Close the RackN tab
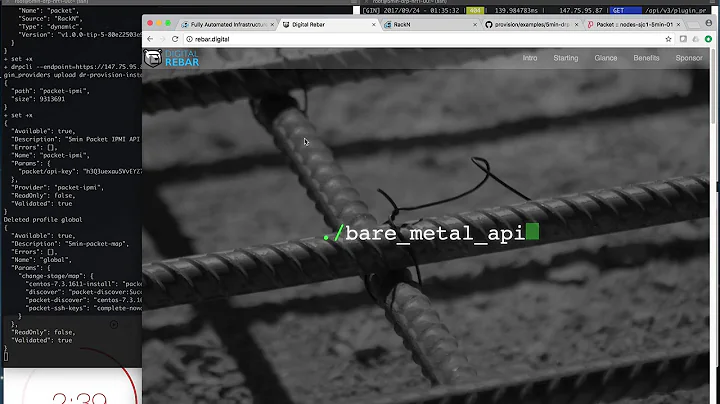The width and height of the screenshot is (720, 404). point(475,25)
